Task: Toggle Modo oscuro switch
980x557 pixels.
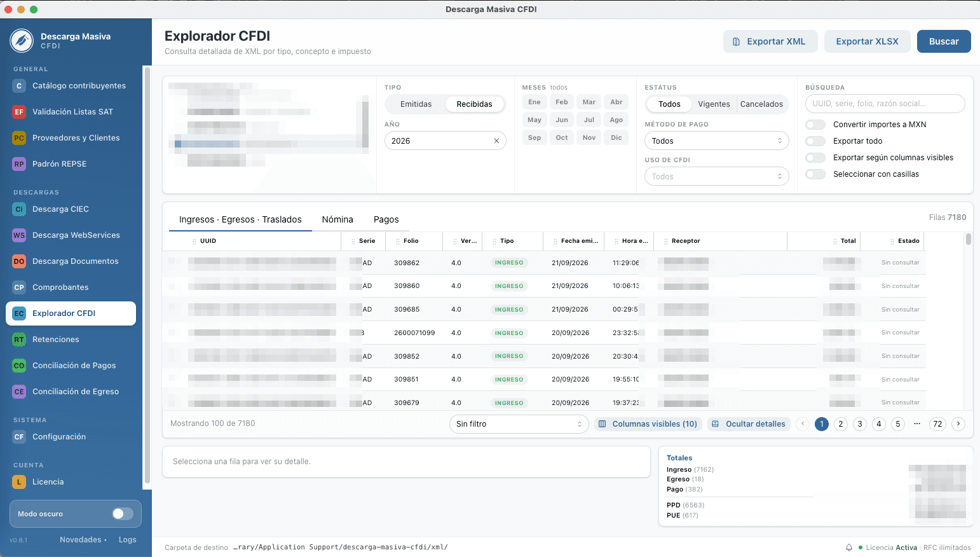Action: pos(123,514)
